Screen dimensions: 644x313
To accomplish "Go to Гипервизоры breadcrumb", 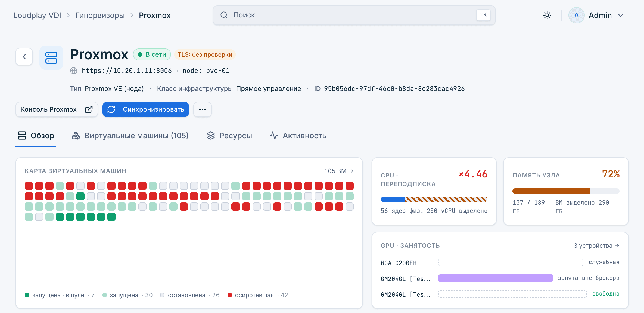I will (100, 15).
